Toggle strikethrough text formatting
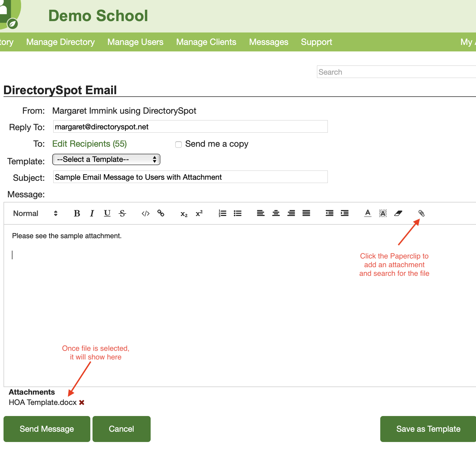The width and height of the screenshot is (476, 465). 122,213
